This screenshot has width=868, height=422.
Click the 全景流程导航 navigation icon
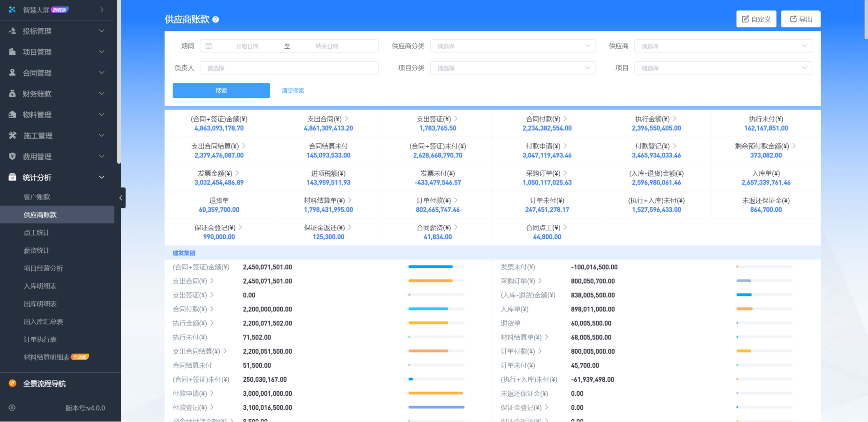(12, 383)
